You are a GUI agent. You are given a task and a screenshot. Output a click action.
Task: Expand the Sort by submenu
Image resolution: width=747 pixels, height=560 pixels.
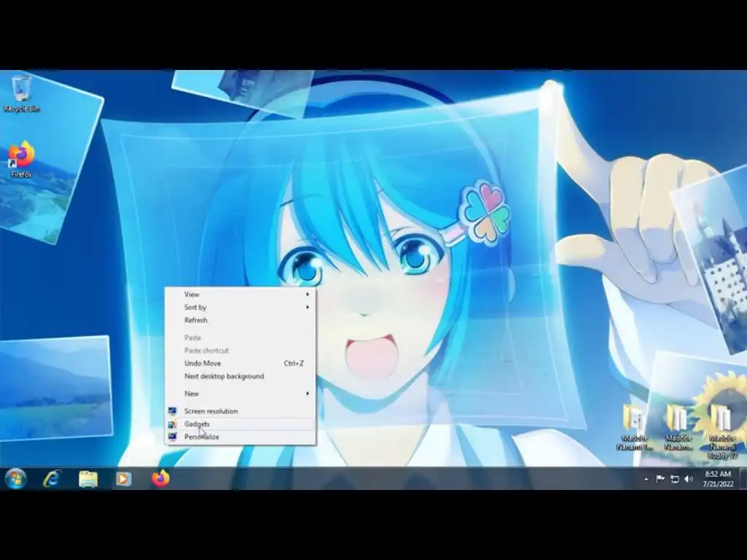coord(240,307)
